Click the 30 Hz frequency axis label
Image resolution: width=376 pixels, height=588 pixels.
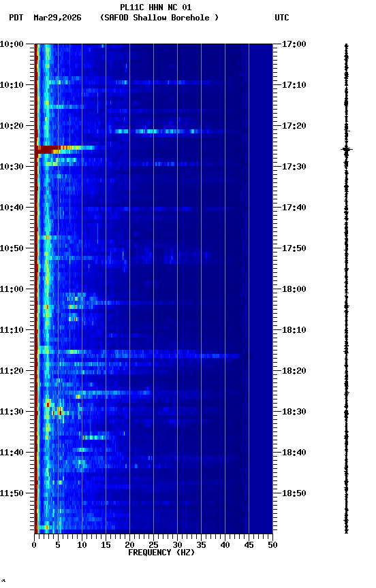[x=177, y=545]
